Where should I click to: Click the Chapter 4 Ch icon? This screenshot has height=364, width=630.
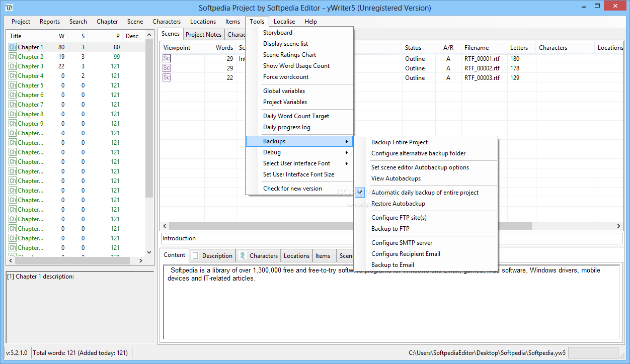pos(13,76)
